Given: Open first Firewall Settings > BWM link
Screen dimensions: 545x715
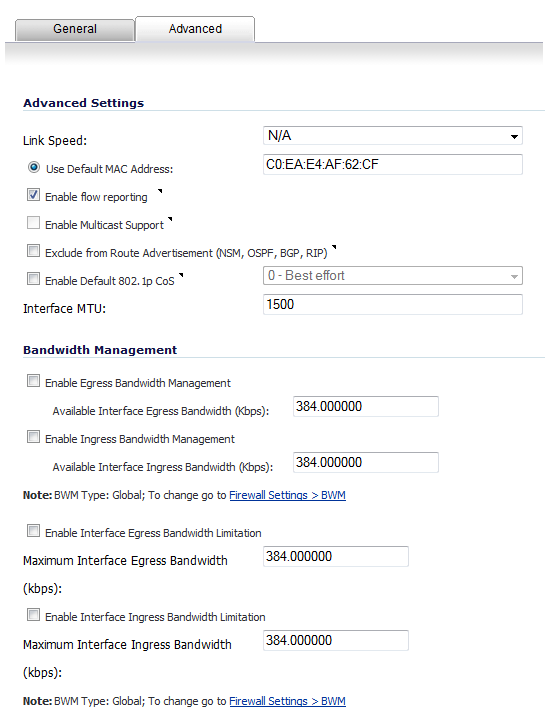Looking at the screenshot, I should (287, 495).
